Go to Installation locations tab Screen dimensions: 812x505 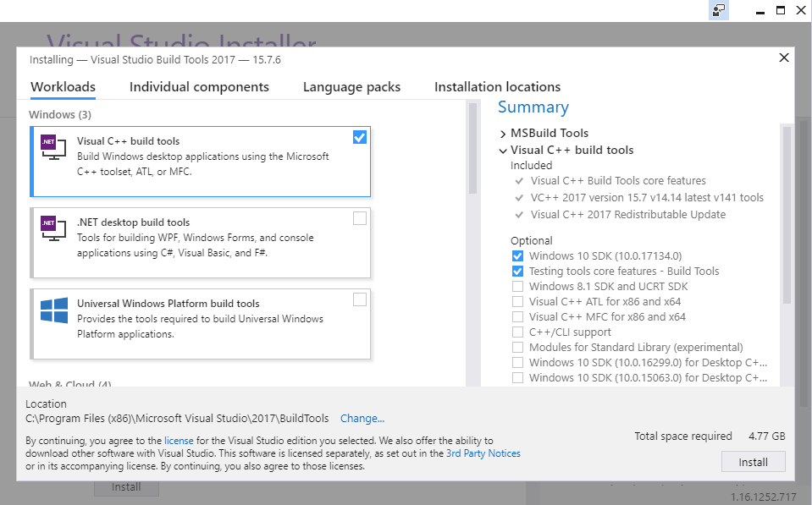coord(497,87)
